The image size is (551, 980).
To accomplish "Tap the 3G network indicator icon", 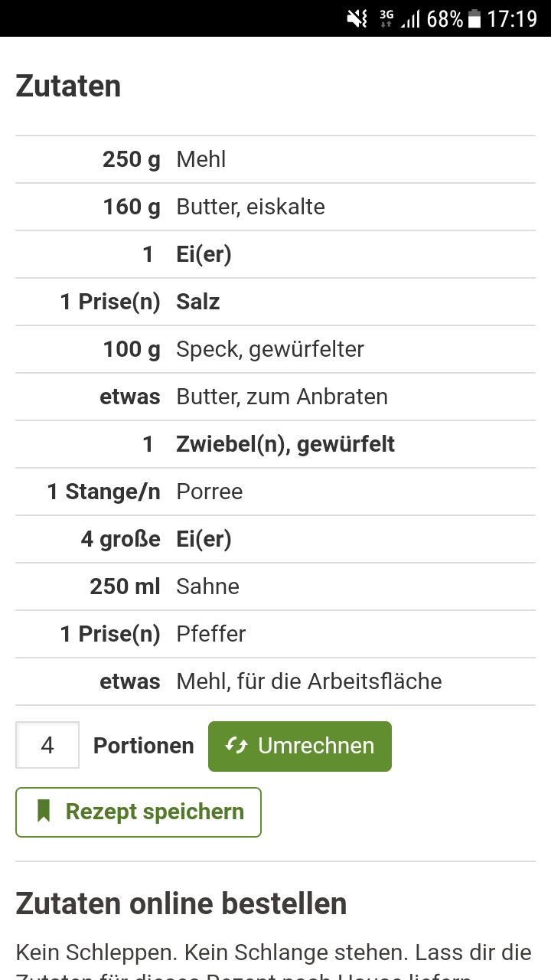I will tap(386, 18).
